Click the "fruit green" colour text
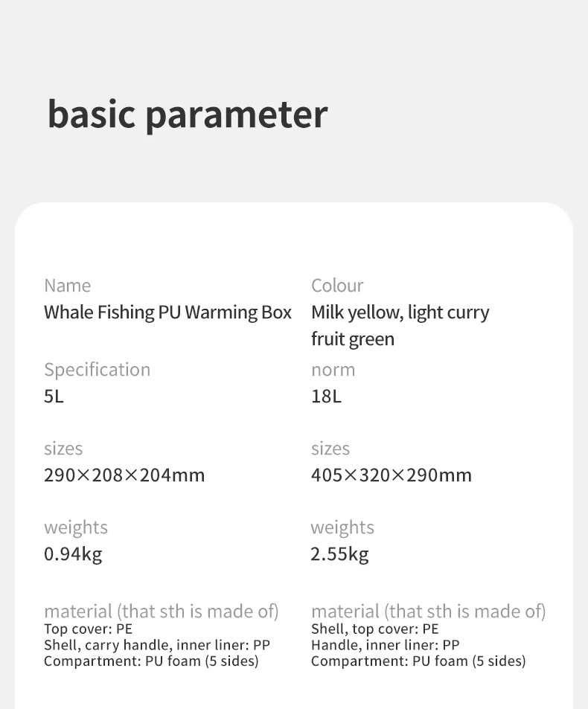 (x=353, y=339)
